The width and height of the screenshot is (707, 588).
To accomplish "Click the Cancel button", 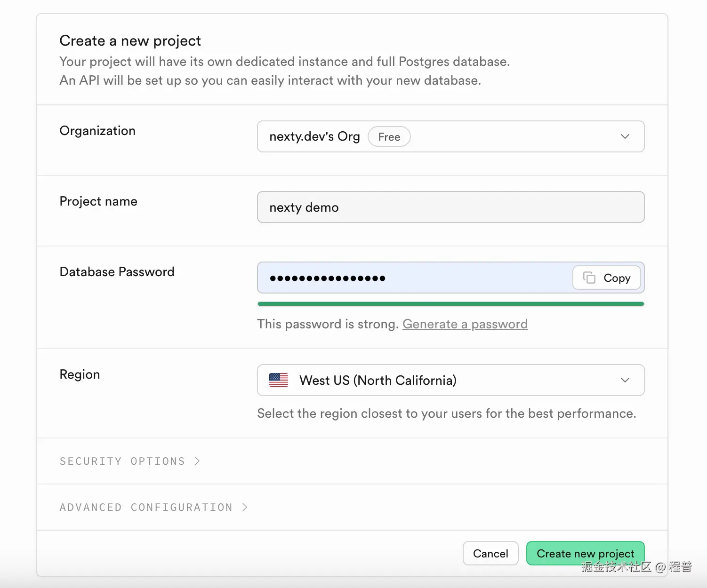I will pyautogui.click(x=490, y=553).
